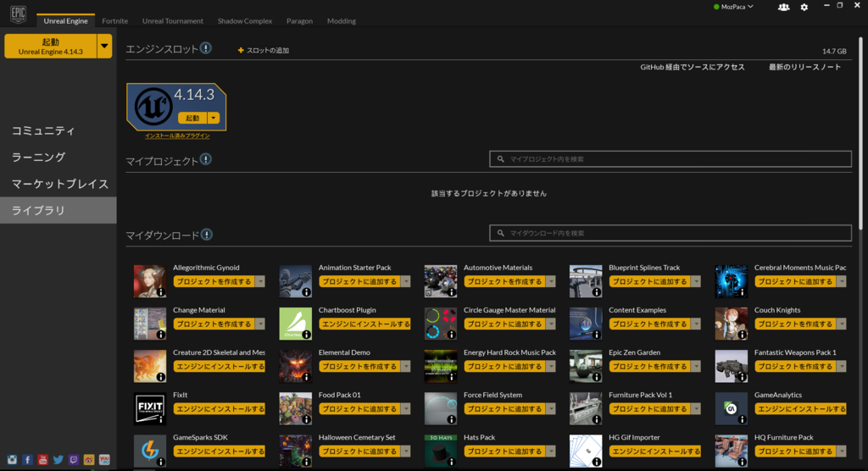The image size is (868, 471).
Task: Open info badge on Allegorithmic Gynoid thumbnail
Action: pos(160,292)
